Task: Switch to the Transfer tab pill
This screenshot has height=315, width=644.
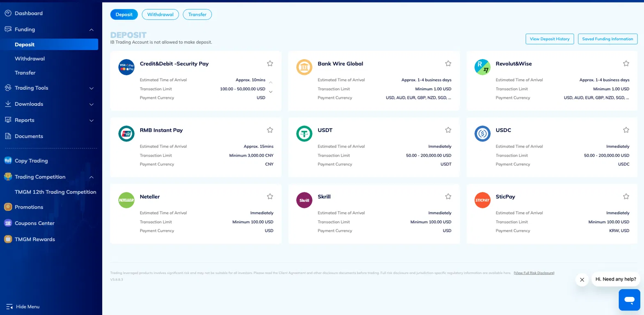Action: tap(197, 14)
